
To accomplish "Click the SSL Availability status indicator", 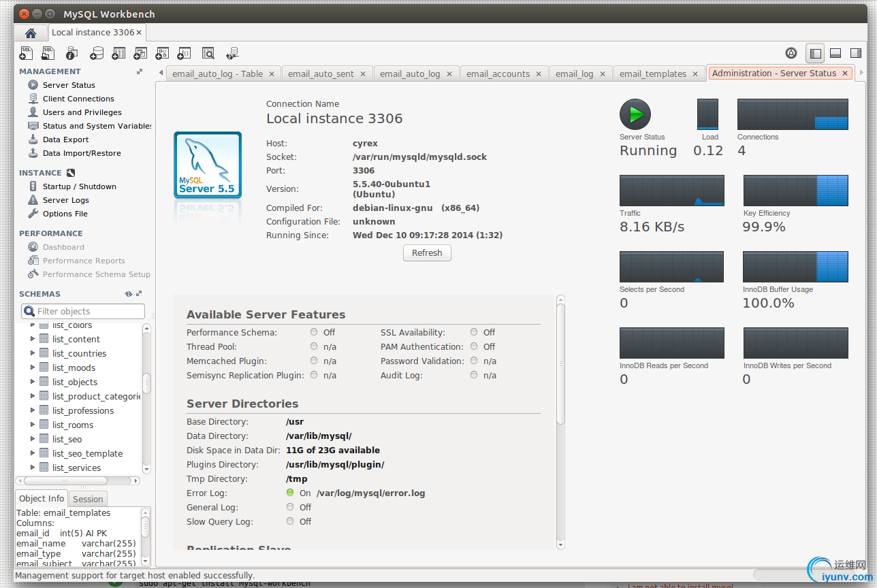I will 474,332.
